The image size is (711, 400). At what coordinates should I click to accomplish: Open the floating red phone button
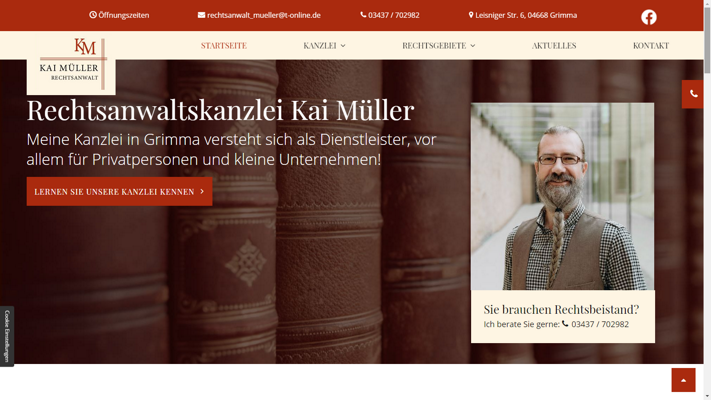[693, 94]
